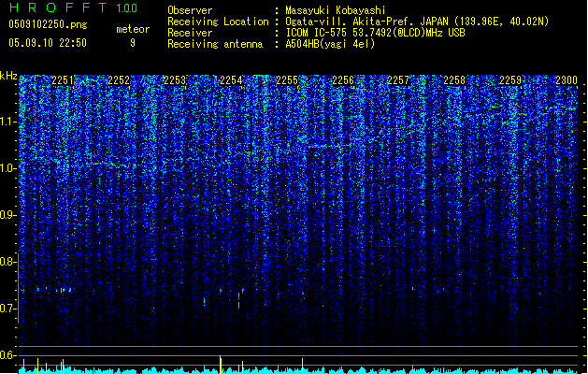Click the 2251 time marker
Image resolution: width=588 pixels, height=374 pixels.
(63, 80)
